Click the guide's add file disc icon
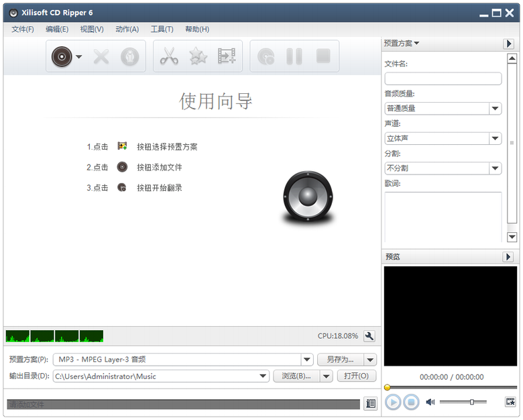Screen dimensions: 523x420 click(122, 167)
